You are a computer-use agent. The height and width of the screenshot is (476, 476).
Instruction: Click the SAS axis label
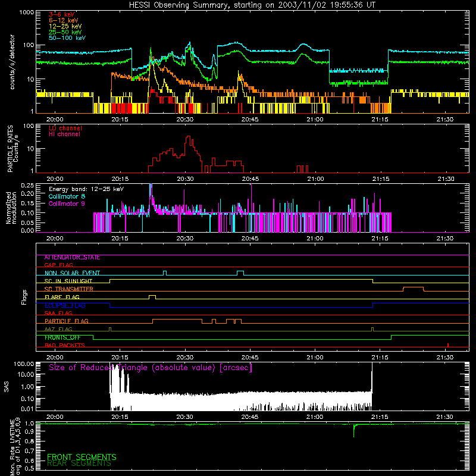pos(7,387)
